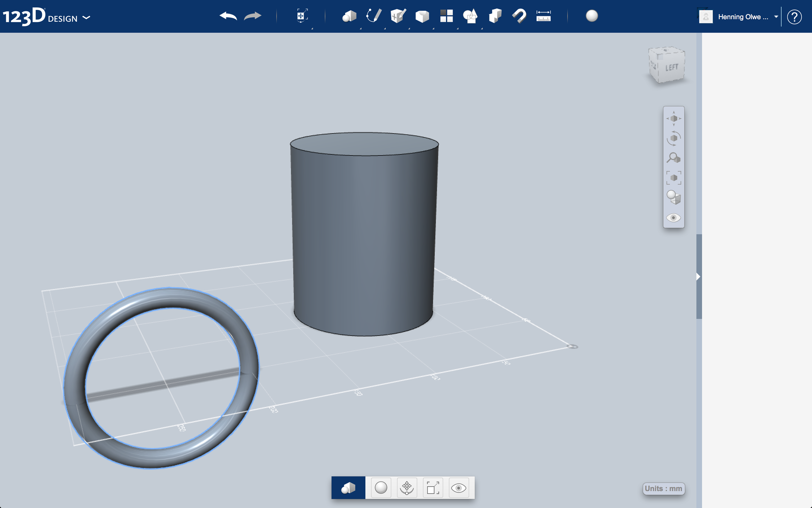This screenshot has width=812, height=508.
Task: Open the Combine tool
Action: 495,16
